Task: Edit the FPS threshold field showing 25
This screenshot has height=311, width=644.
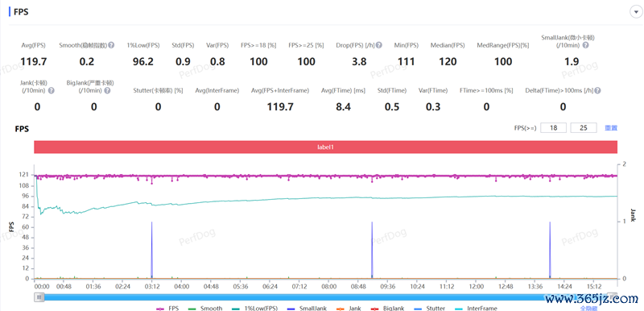Action: (x=584, y=128)
